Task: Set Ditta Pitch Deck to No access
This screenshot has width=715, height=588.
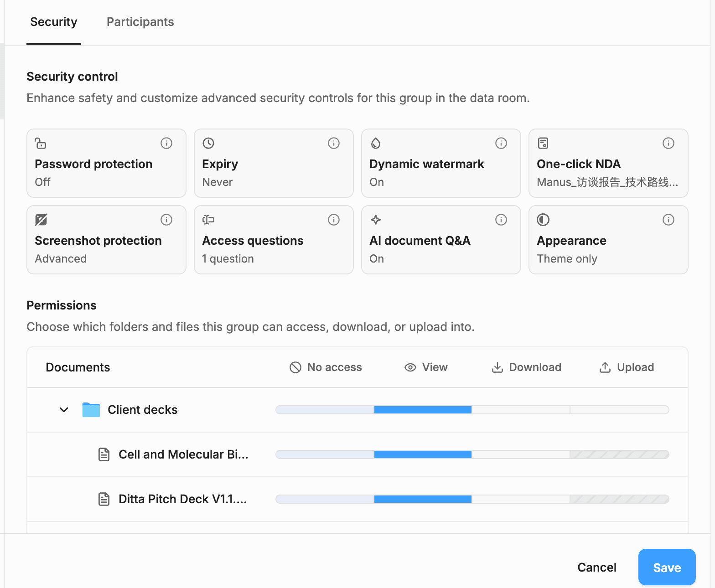Action: tap(325, 499)
